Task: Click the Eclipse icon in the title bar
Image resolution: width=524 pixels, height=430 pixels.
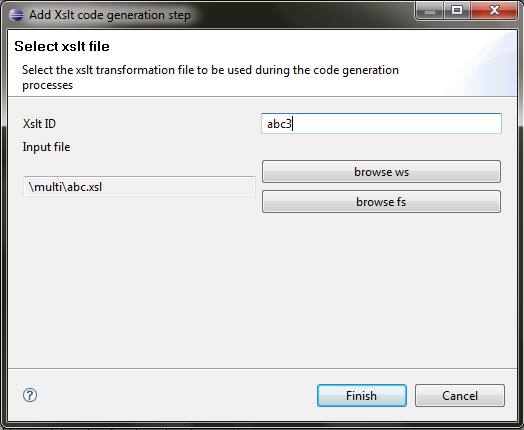Action: pyautogui.click(x=15, y=15)
